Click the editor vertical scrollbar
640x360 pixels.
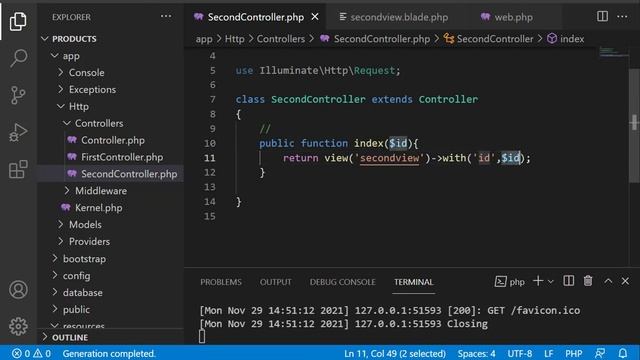634,127
